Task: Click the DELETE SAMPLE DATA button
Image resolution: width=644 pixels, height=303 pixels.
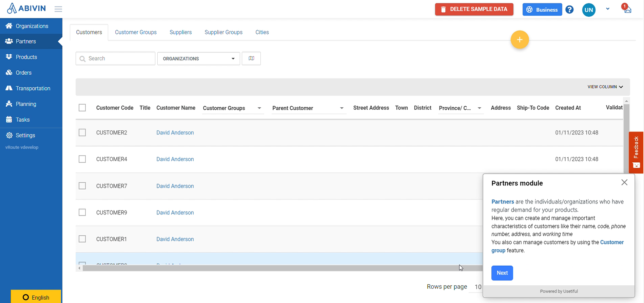Action: 474,10
